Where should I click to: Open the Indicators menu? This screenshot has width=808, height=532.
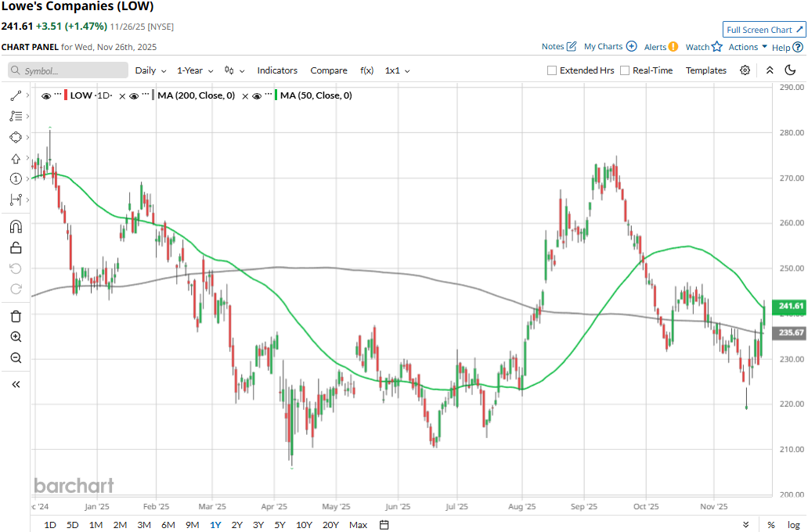pyautogui.click(x=277, y=70)
